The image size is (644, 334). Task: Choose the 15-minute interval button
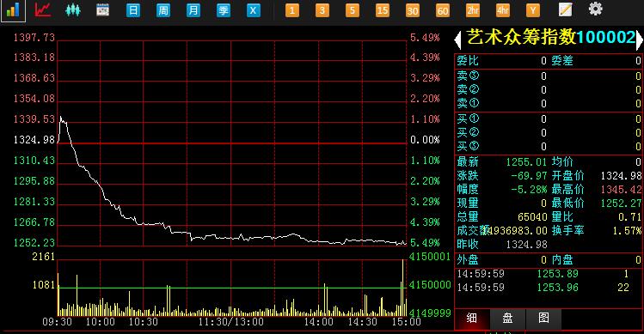pos(382,10)
